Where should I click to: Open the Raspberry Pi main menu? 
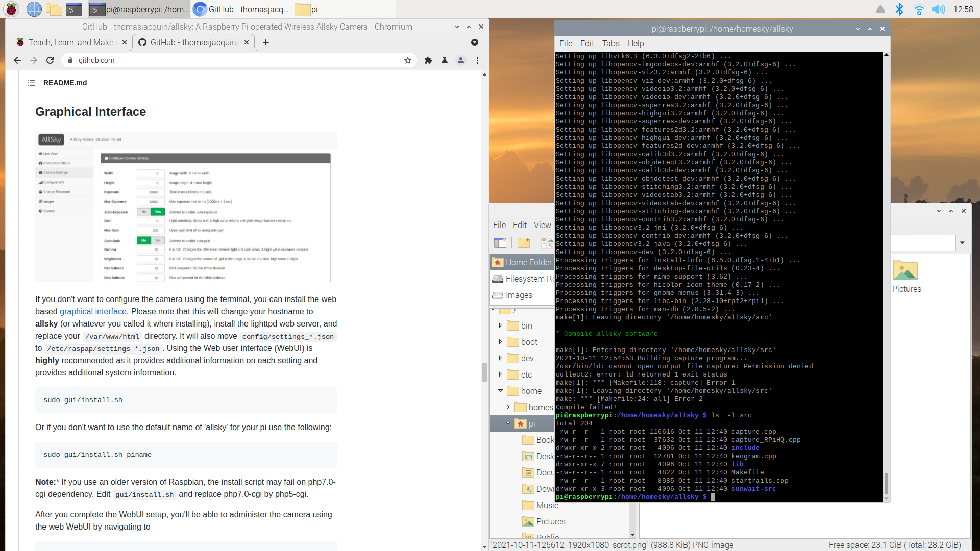click(x=11, y=9)
